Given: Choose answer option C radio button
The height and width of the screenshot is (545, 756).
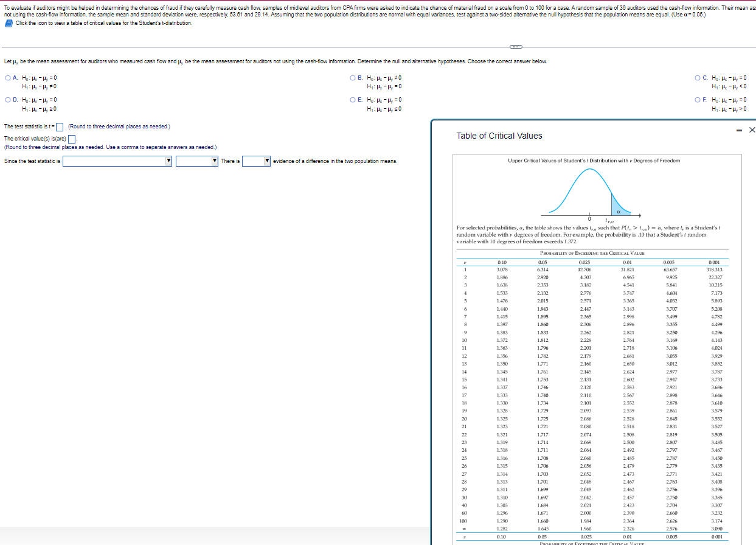Looking at the screenshot, I should point(698,78).
